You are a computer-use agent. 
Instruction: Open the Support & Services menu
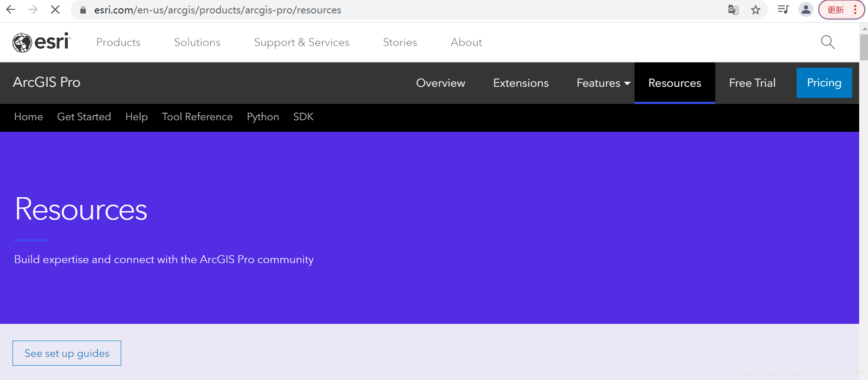coord(301,42)
